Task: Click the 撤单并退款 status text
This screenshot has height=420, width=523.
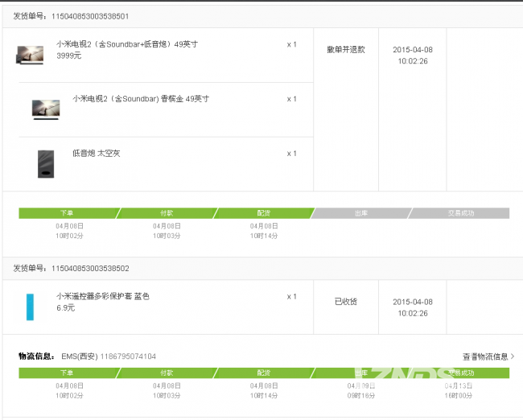Action: point(346,50)
